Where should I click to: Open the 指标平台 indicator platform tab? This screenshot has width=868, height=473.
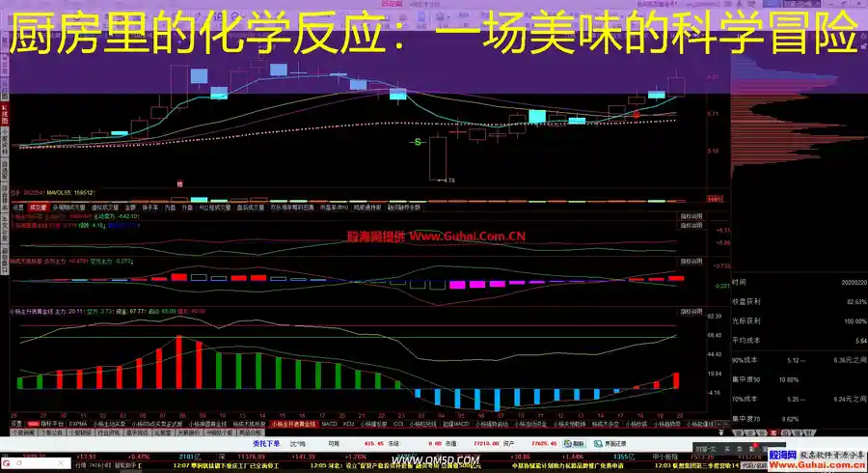coord(52,424)
